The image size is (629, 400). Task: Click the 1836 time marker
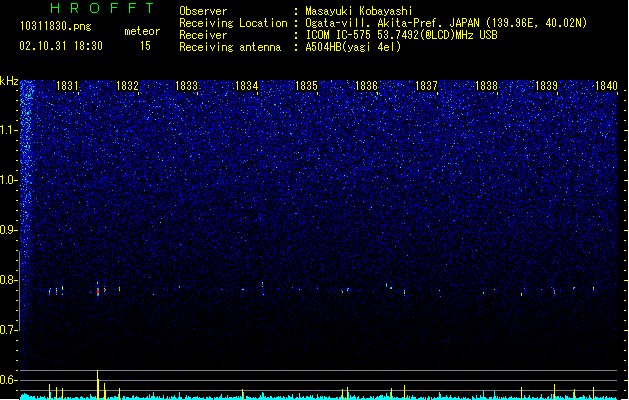pos(367,86)
